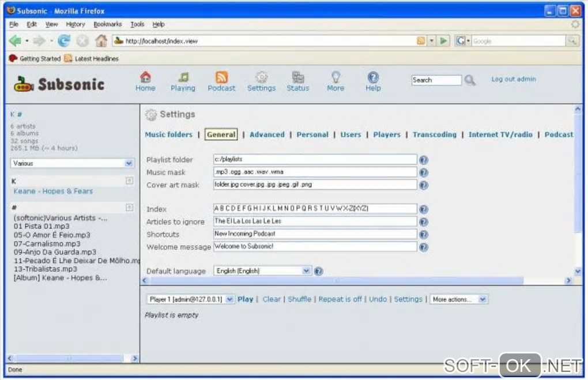The height and width of the screenshot is (380, 588).
Task: Click the Log out admin link
Action: [x=514, y=79]
